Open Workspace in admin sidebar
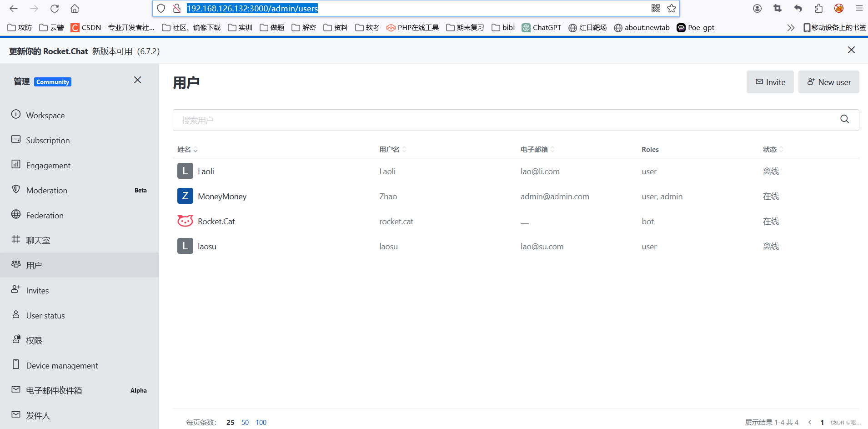The width and height of the screenshot is (868, 429). pyautogui.click(x=80, y=115)
